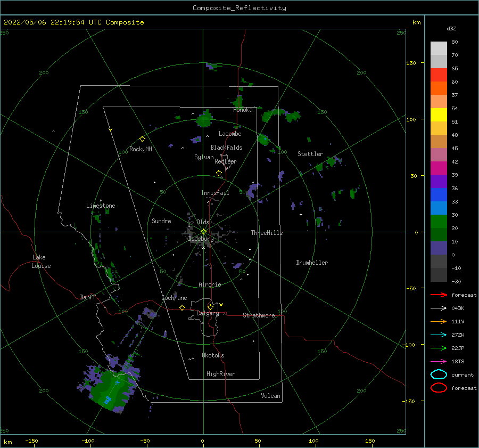Image resolution: width=479 pixels, height=448 pixels.
Task: Click the Airdrie town label
Action: point(210,284)
